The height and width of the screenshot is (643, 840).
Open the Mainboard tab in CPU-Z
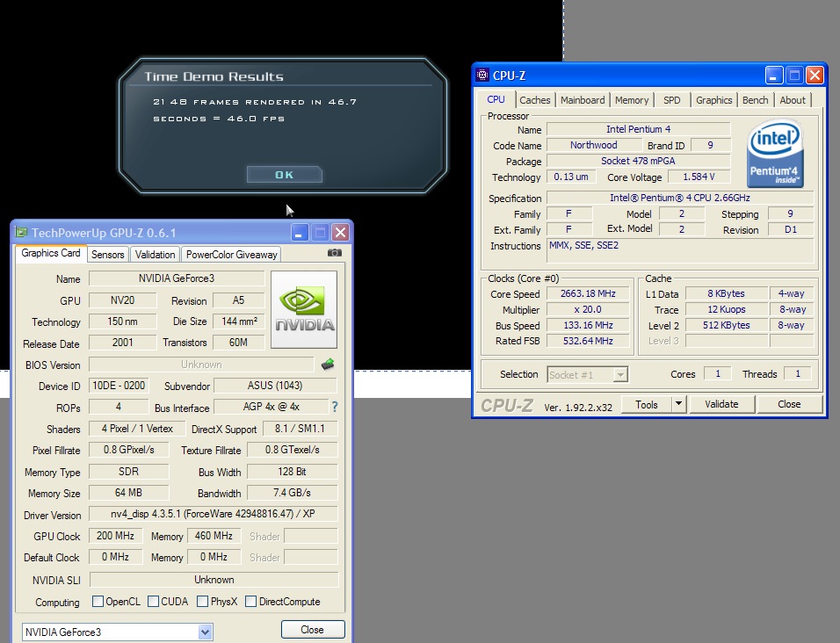(x=583, y=100)
